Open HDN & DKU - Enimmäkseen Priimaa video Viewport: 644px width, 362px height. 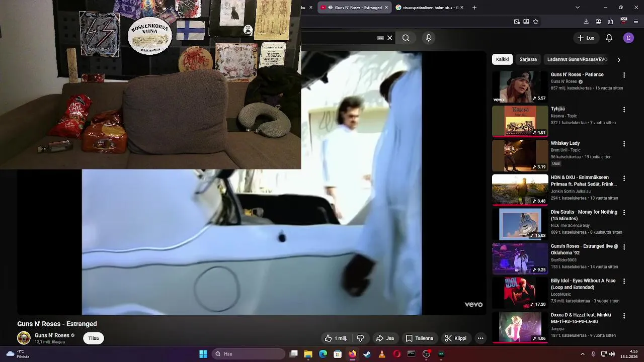583,180
